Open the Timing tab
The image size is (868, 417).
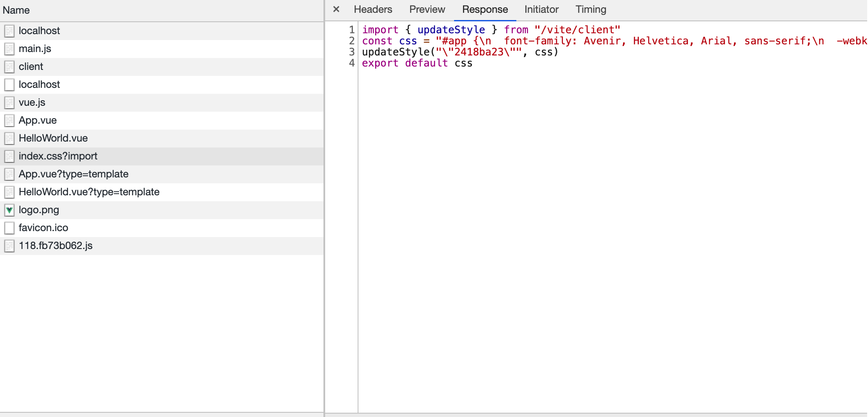(590, 9)
